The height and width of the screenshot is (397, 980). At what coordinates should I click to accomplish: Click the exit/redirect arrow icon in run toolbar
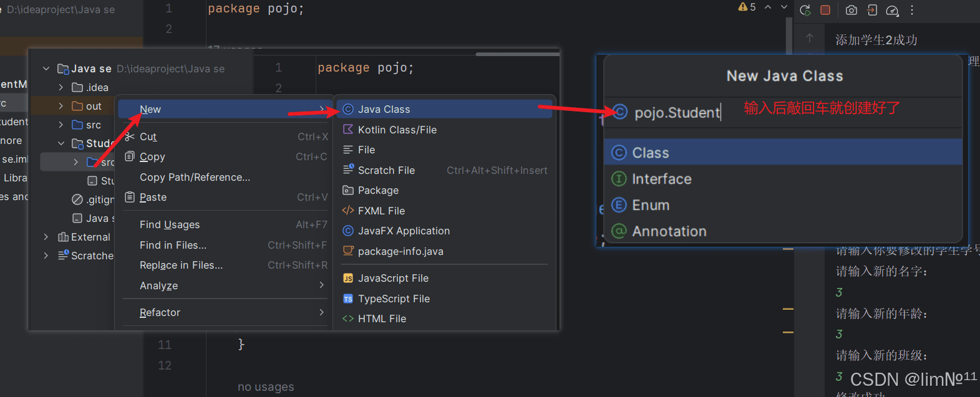(872, 10)
